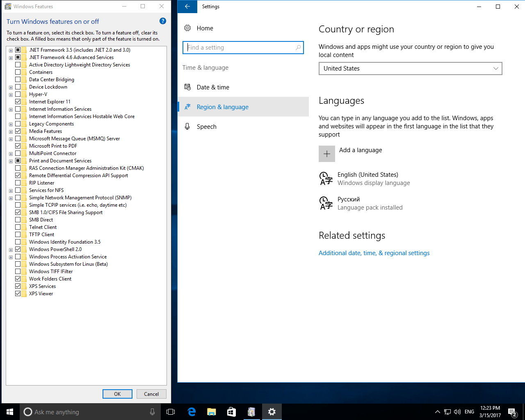Image resolution: width=525 pixels, height=420 pixels.
Task: Select Date & time in sidebar
Action: pos(243,87)
